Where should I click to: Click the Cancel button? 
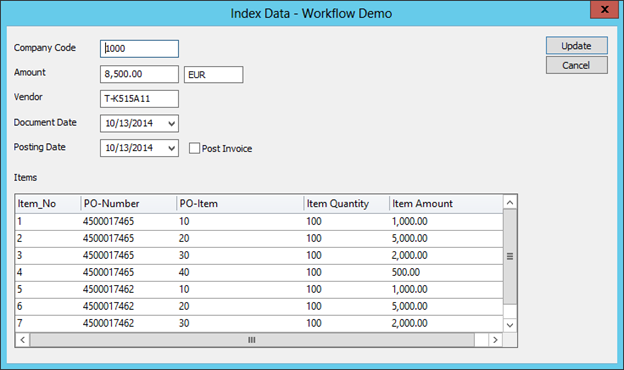577,65
